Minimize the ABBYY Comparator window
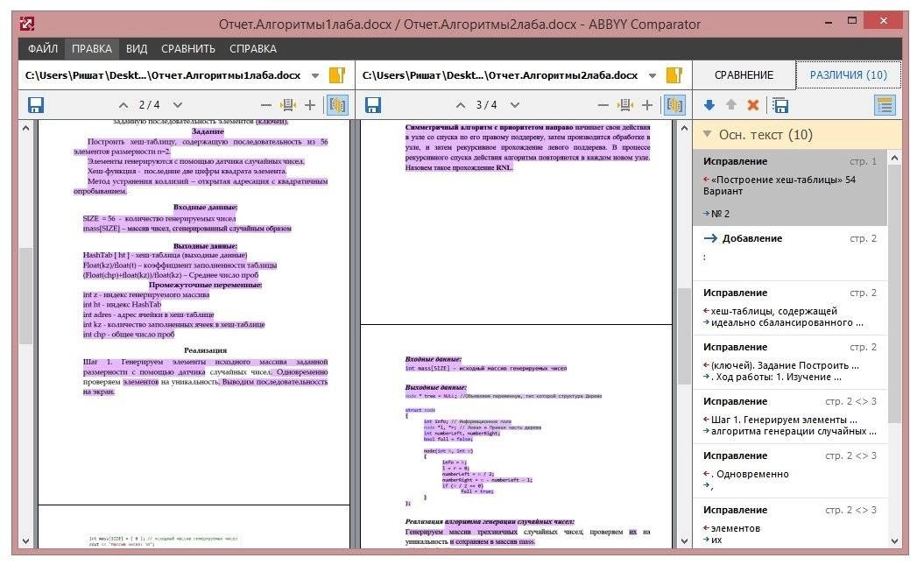This screenshot has height=572, width=924. click(x=829, y=22)
